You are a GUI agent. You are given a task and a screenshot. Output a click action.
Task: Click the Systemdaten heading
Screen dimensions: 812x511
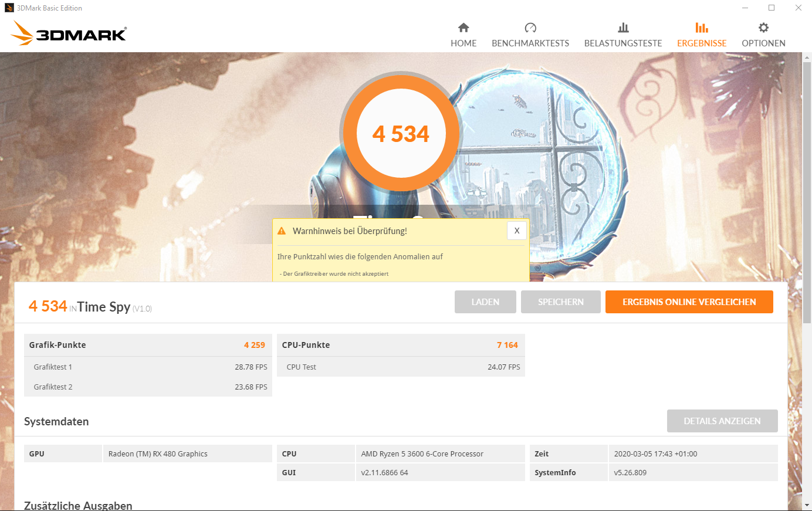(56, 421)
